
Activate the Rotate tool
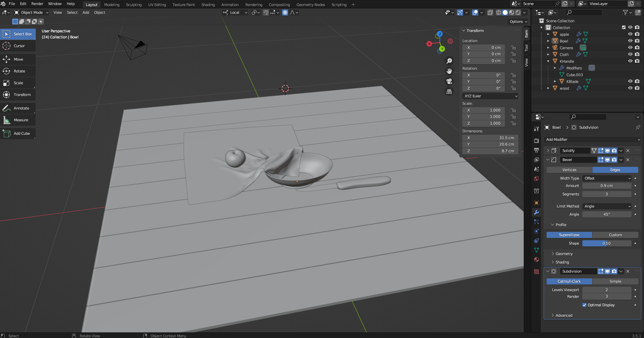(x=18, y=71)
